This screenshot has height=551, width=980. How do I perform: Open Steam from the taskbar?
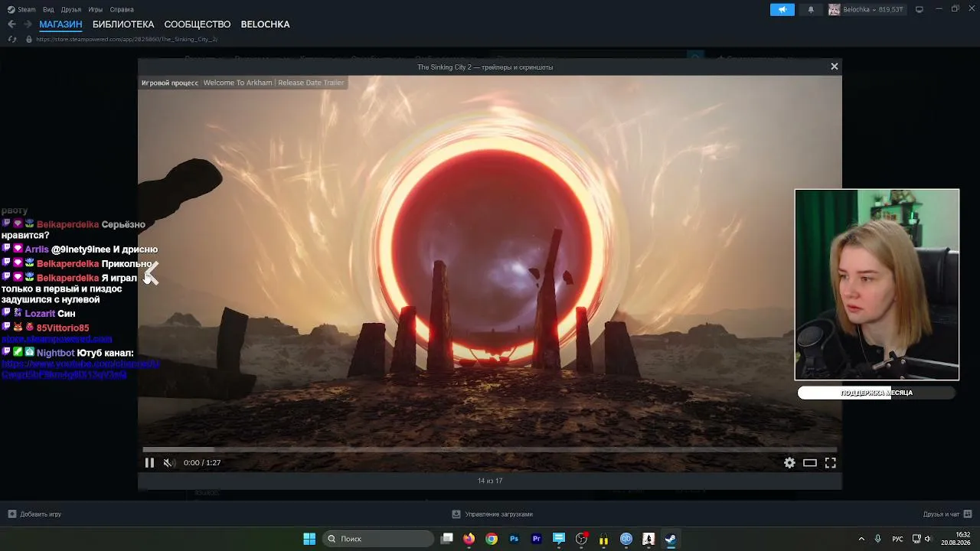coord(671,539)
